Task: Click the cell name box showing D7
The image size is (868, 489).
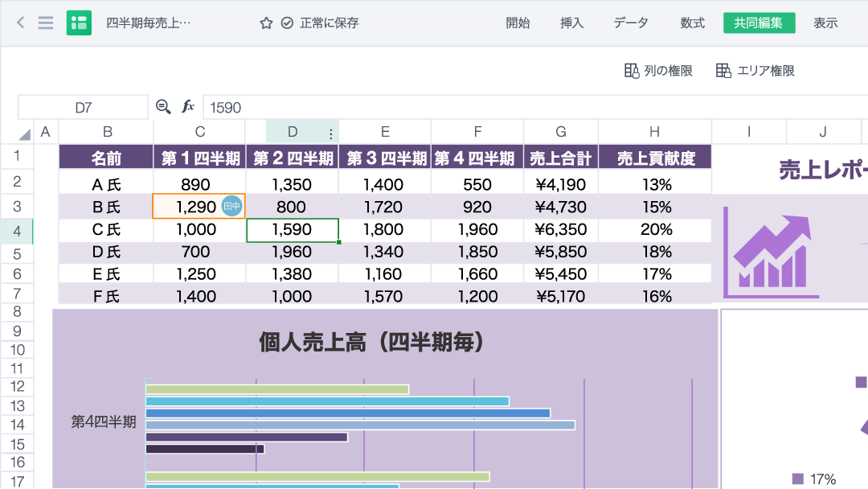Action: coord(84,107)
